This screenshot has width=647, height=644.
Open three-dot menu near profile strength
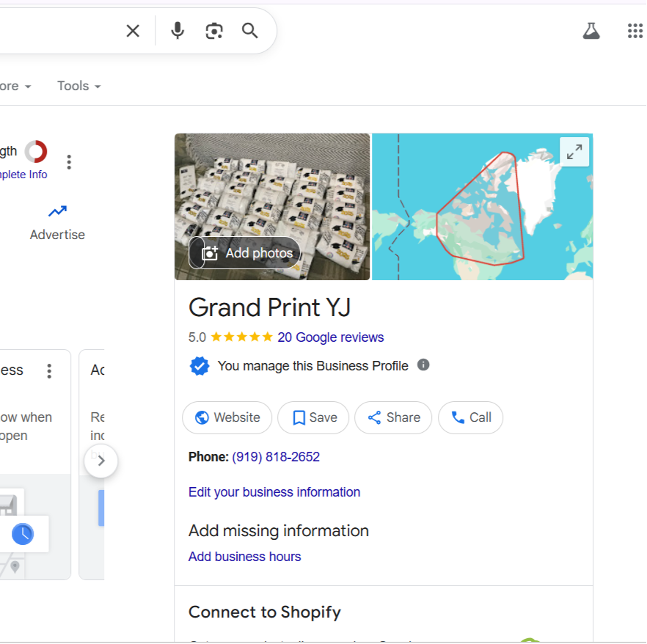click(69, 162)
